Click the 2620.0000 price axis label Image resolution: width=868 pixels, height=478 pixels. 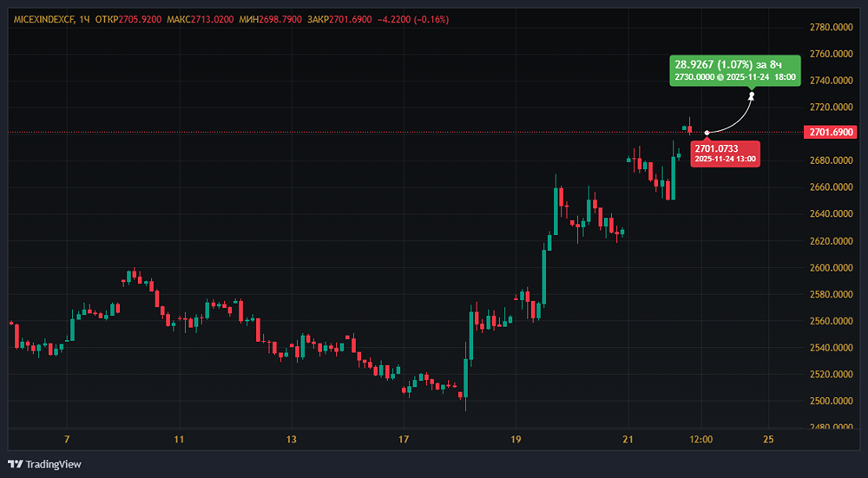(x=831, y=240)
